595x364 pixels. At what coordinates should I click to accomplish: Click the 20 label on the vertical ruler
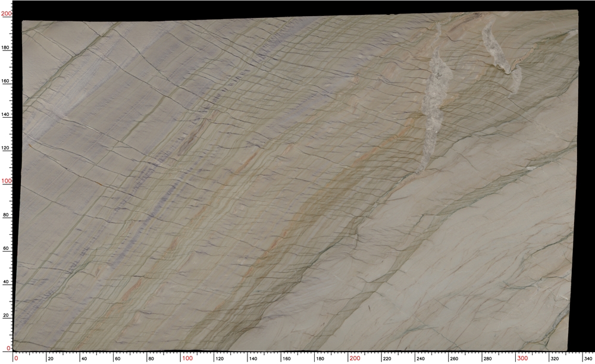coord(6,315)
